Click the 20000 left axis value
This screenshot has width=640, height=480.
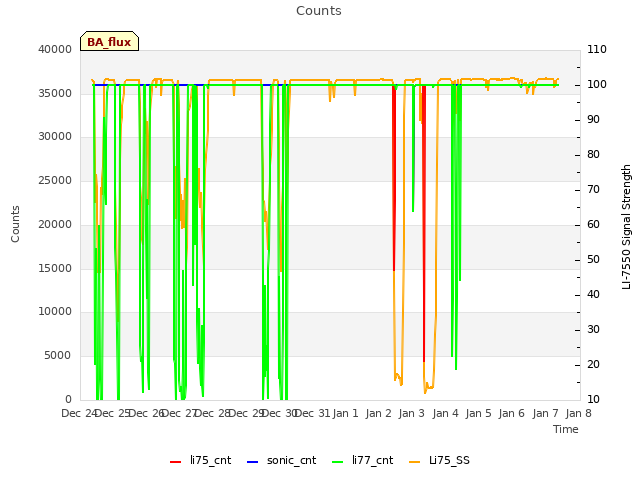click(x=55, y=224)
